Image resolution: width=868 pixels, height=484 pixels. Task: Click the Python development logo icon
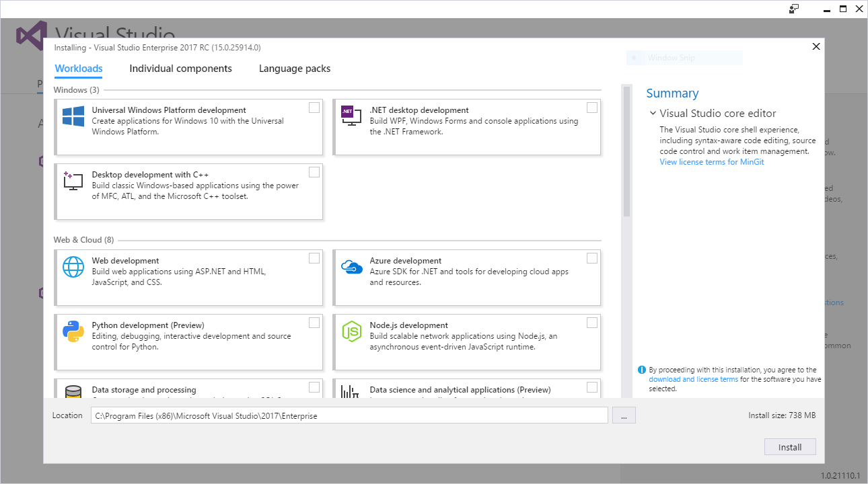click(x=73, y=331)
